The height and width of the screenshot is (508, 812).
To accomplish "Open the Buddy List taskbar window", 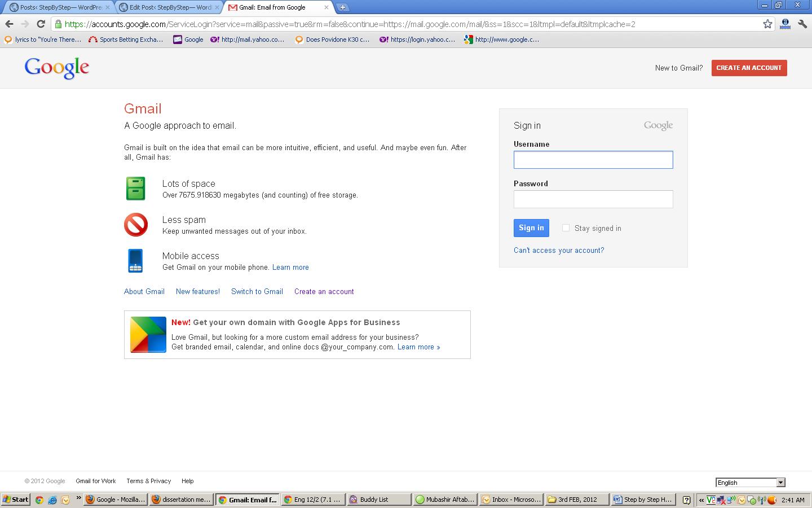I will [378, 500].
